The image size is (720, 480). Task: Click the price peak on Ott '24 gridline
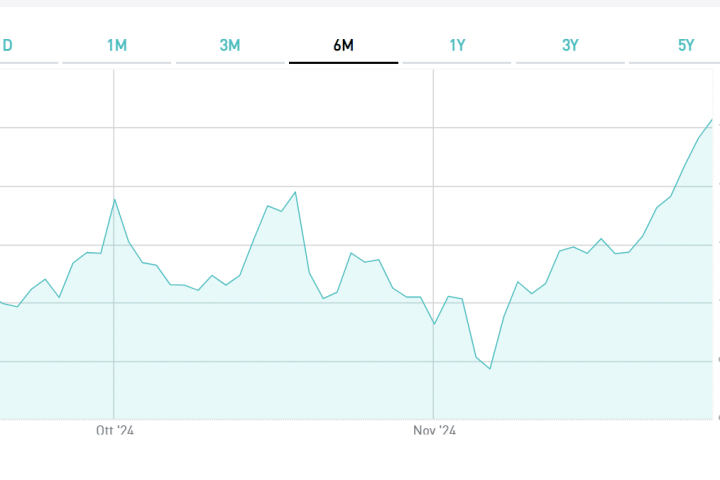[114, 199]
